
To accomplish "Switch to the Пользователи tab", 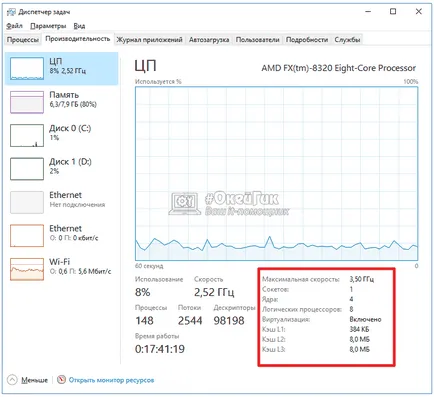I will coord(258,40).
